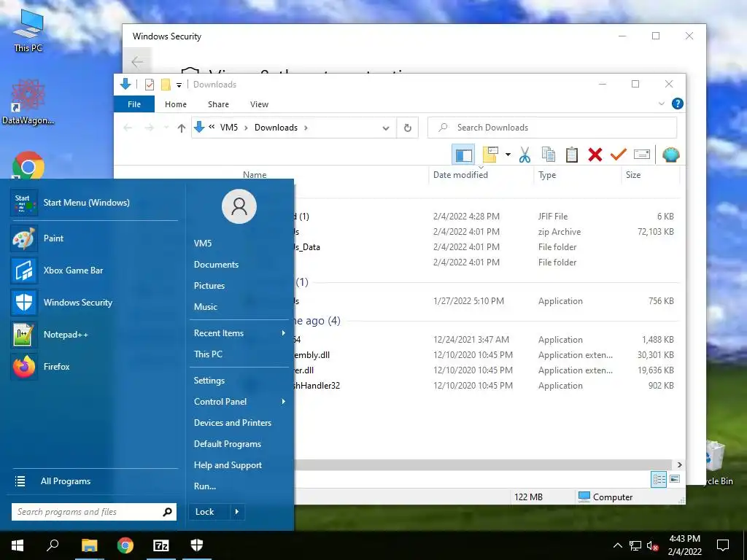Image resolution: width=747 pixels, height=560 pixels.
Task: Select the JFIF File row dated 4:28 PM
Action: [x=483, y=217]
